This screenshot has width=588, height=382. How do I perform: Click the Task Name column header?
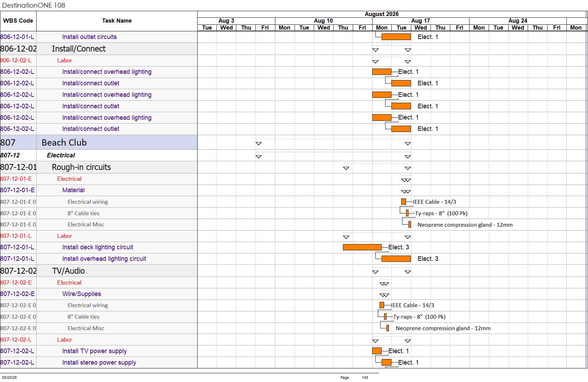point(117,21)
